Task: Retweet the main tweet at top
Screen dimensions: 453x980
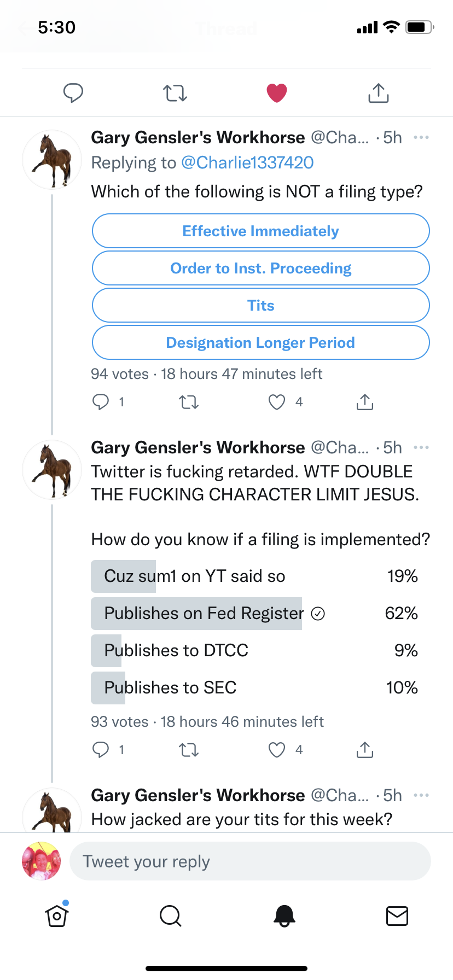Action: pyautogui.click(x=175, y=93)
